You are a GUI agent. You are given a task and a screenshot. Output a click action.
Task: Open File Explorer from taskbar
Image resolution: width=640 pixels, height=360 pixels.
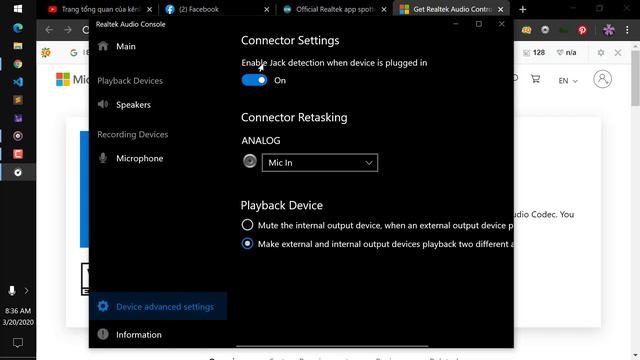click(x=18, y=46)
